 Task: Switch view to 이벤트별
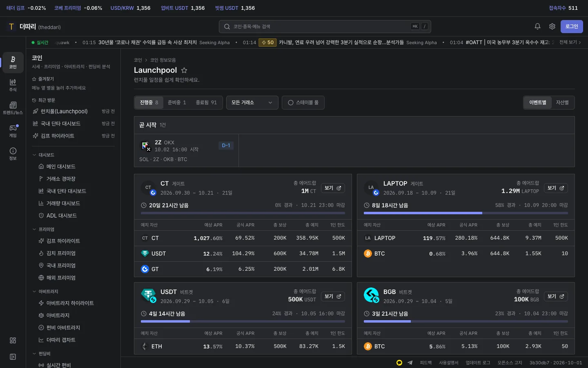(537, 103)
